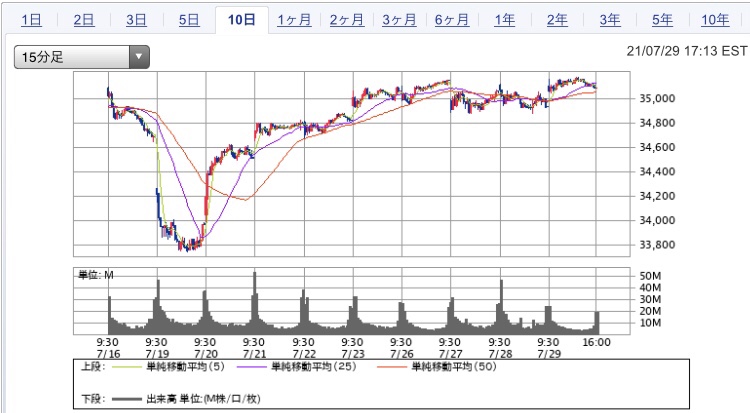Select the 5日 range tab
Screen dimensions: 750x413
click(189, 20)
